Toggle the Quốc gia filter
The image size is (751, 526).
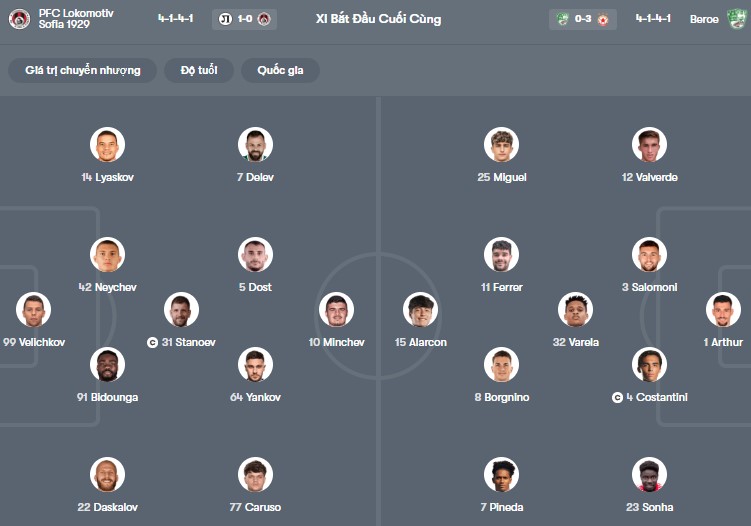click(280, 70)
